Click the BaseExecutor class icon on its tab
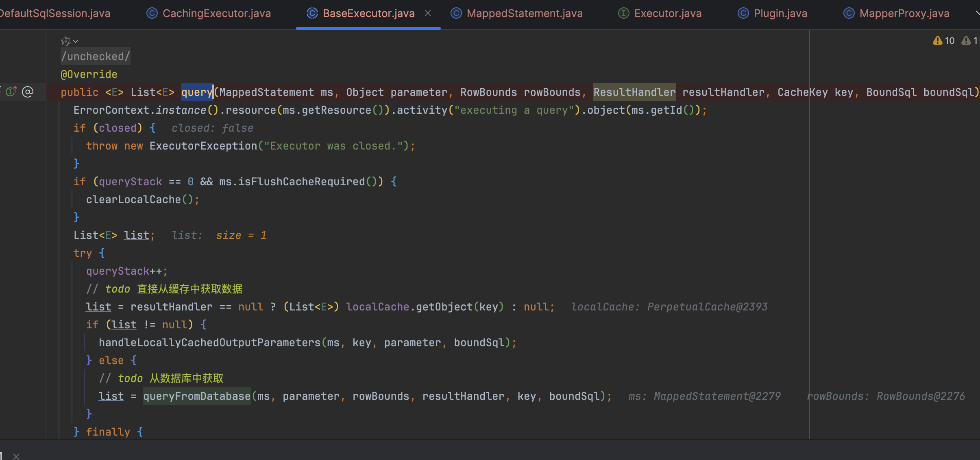Image resolution: width=980 pixels, height=460 pixels. [x=312, y=13]
